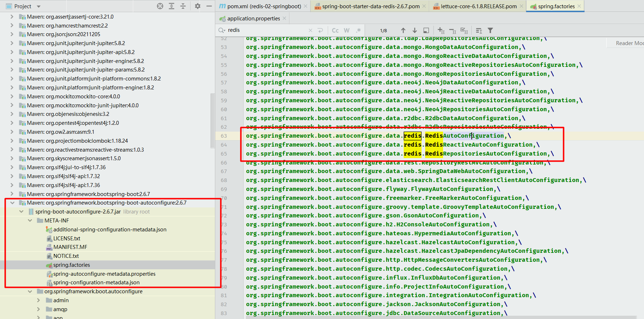644x319 pixels.
Task: Open the search filter funnel options
Action: click(x=490, y=30)
